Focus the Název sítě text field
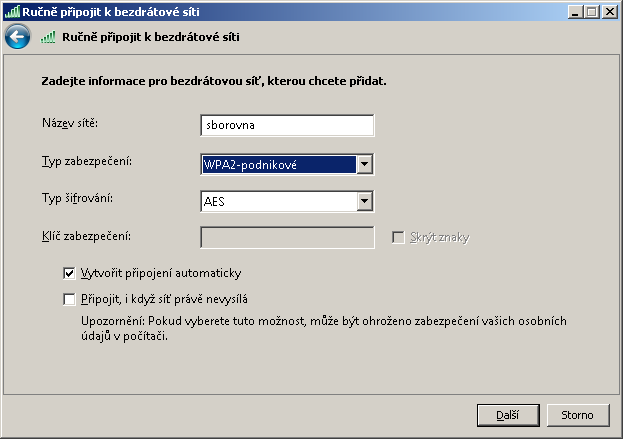 [287, 125]
